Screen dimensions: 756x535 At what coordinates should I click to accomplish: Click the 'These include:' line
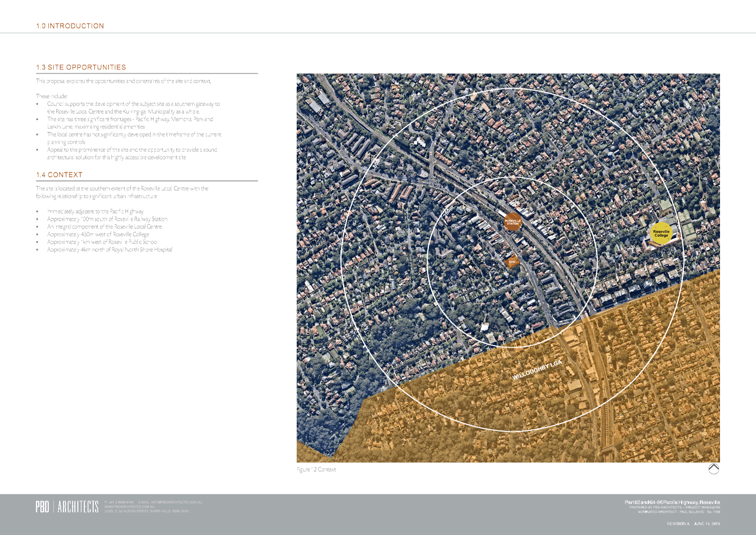click(52, 96)
